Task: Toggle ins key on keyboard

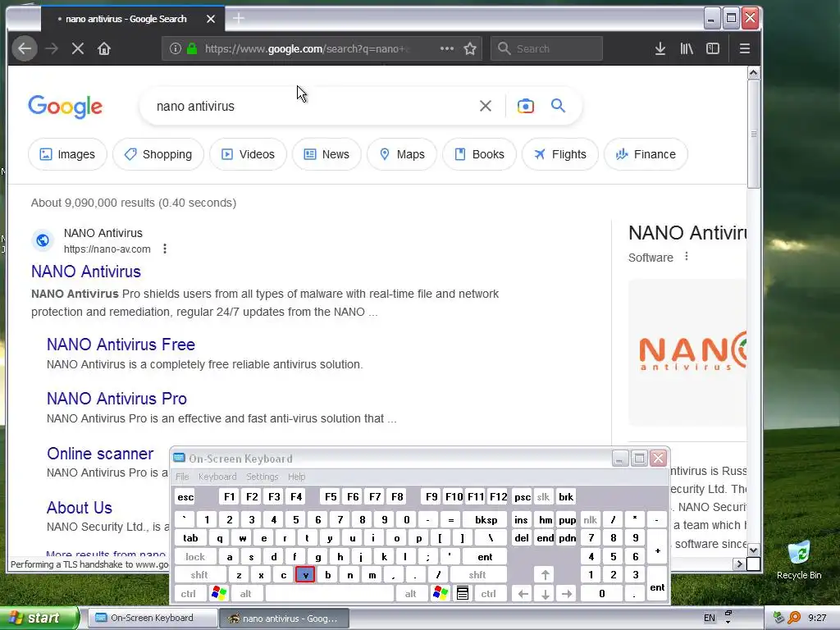Action: pos(521,519)
